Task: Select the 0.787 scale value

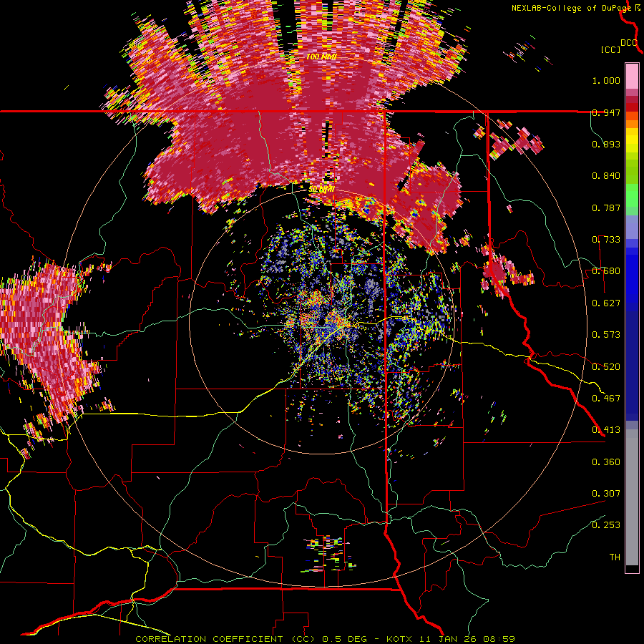Action: pyautogui.click(x=606, y=208)
